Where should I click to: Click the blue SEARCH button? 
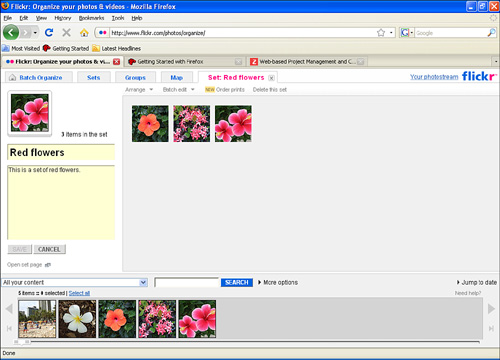click(x=237, y=283)
